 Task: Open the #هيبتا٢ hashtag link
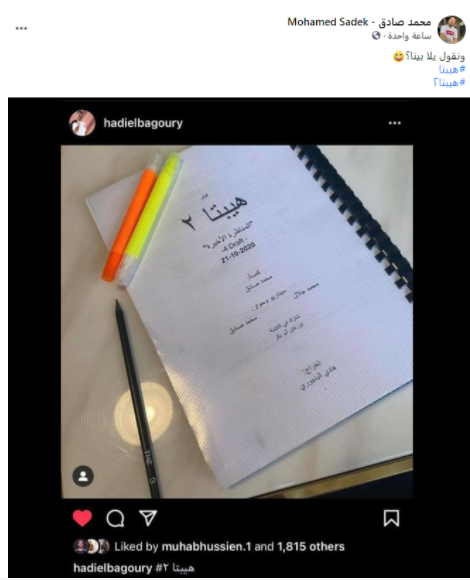[x=449, y=82]
